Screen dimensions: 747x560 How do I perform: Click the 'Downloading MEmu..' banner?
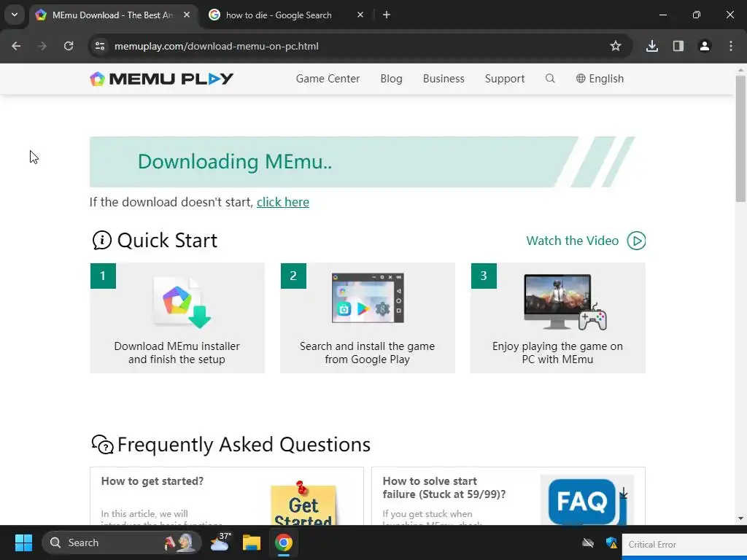(362, 162)
